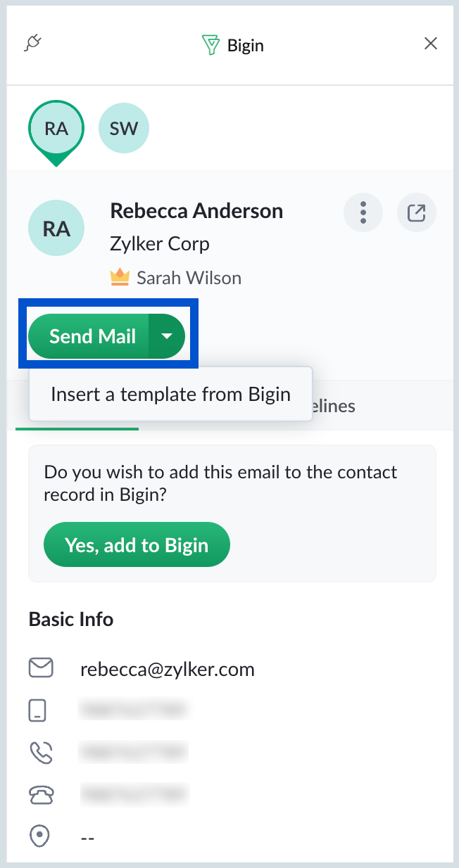The height and width of the screenshot is (868, 459).
Task: Click the plug connection icon
Action: pyautogui.click(x=33, y=44)
